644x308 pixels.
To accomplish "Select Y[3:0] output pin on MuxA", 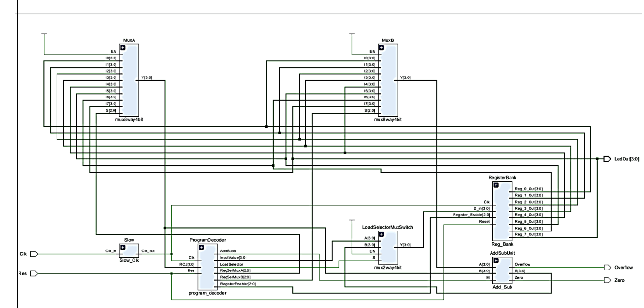I will click(x=146, y=77).
